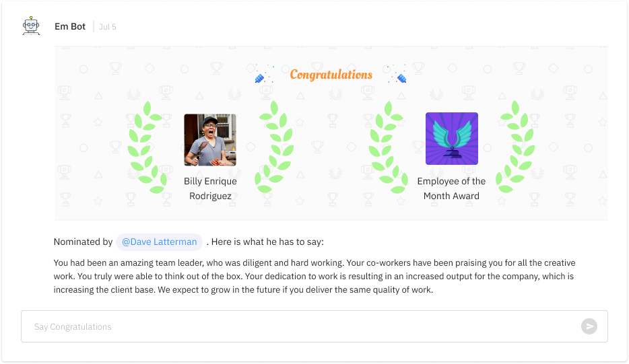Open Billy Enrique Rodriguez's profile photo
The height and width of the screenshot is (364, 629).
click(x=210, y=139)
